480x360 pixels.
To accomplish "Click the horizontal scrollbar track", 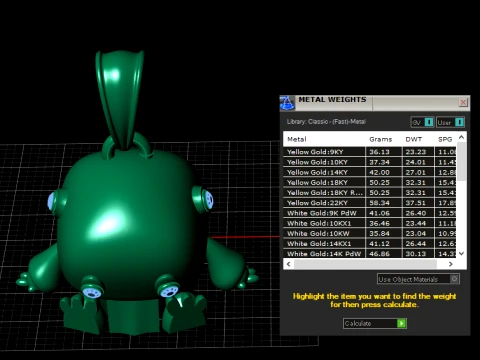I will [365, 264].
